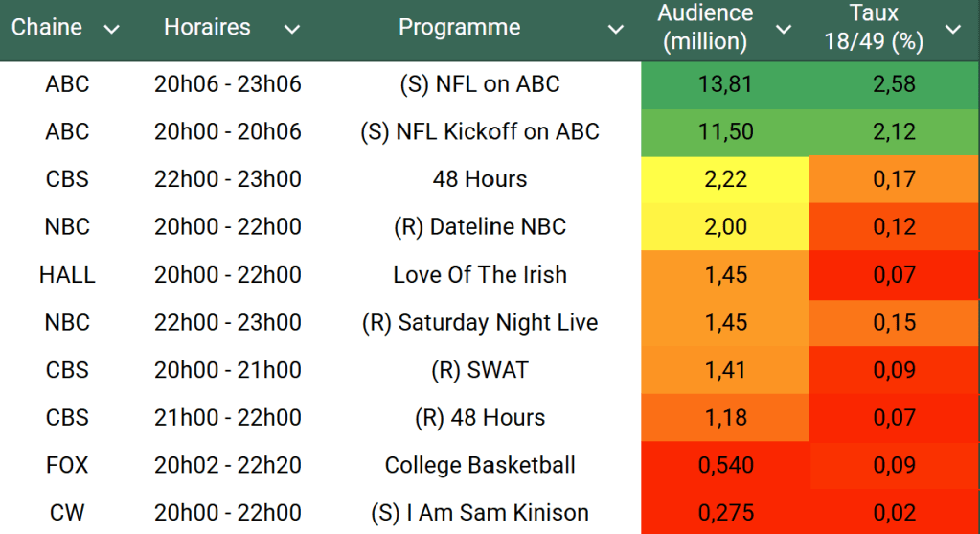Select the (R) Saturday Night Live row
Viewport: 980px width, 534px height.
pyautogui.click(x=479, y=323)
